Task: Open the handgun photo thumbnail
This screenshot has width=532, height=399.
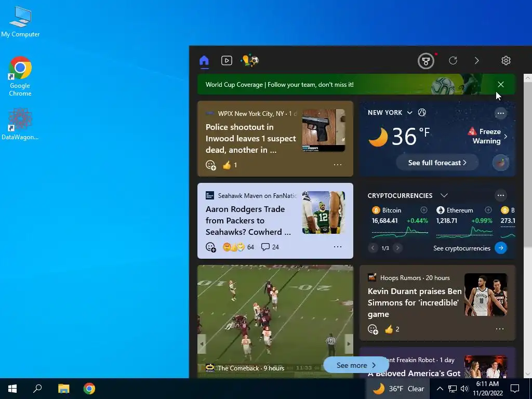Action: 324,130
